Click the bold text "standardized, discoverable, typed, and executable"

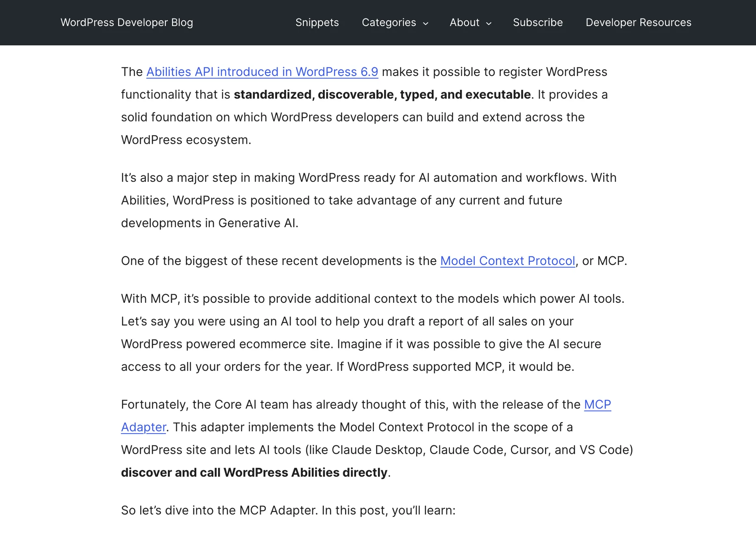382,94
